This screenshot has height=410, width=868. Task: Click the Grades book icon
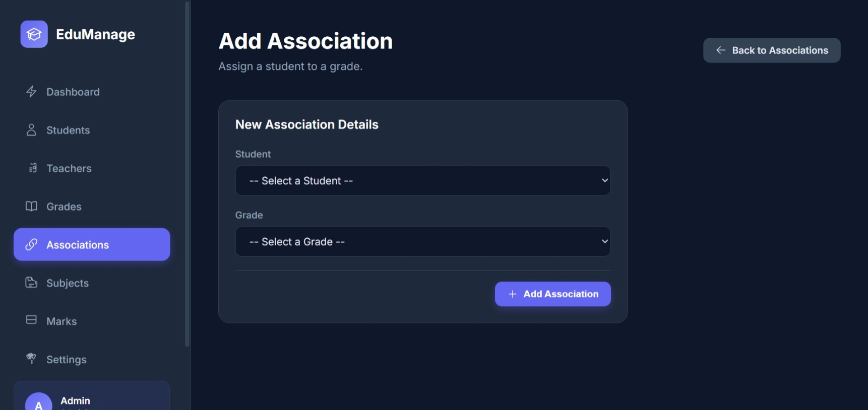[31, 207]
